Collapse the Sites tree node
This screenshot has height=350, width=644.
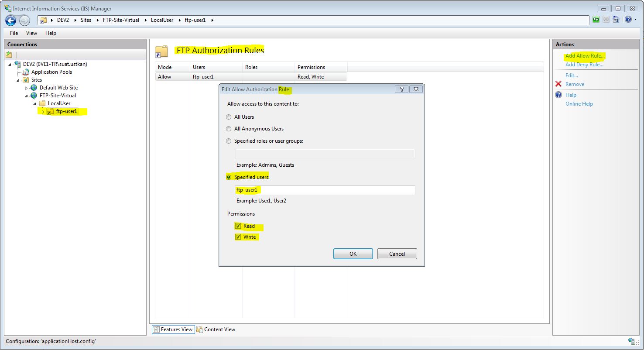[18, 80]
